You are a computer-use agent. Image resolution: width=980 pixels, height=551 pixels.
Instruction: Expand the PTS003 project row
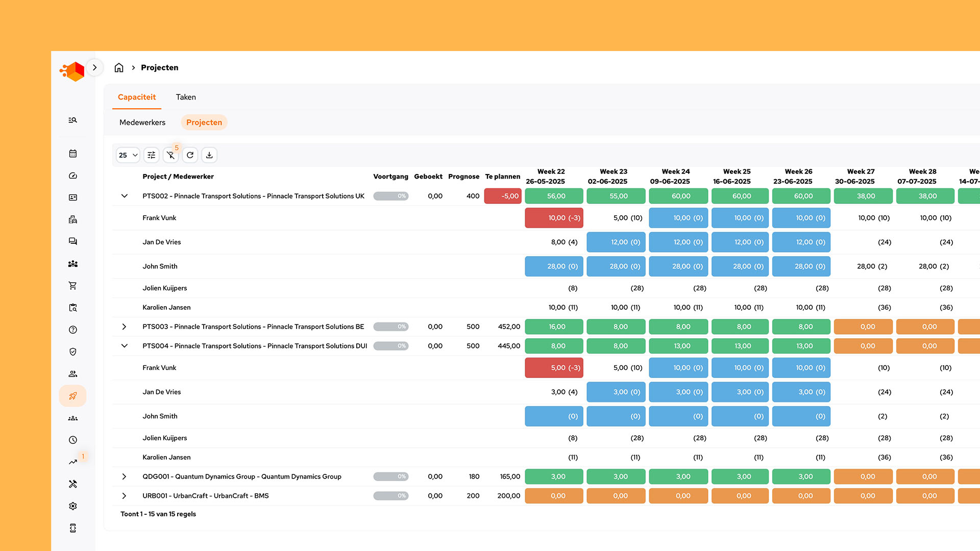(x=124, y=327)
